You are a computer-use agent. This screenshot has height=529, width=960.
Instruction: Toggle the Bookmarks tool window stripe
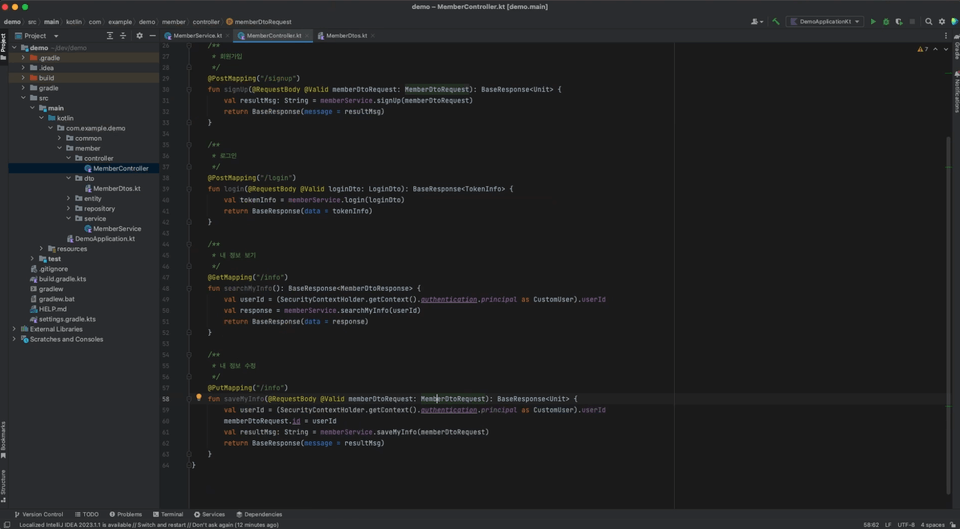coord(4,438)
